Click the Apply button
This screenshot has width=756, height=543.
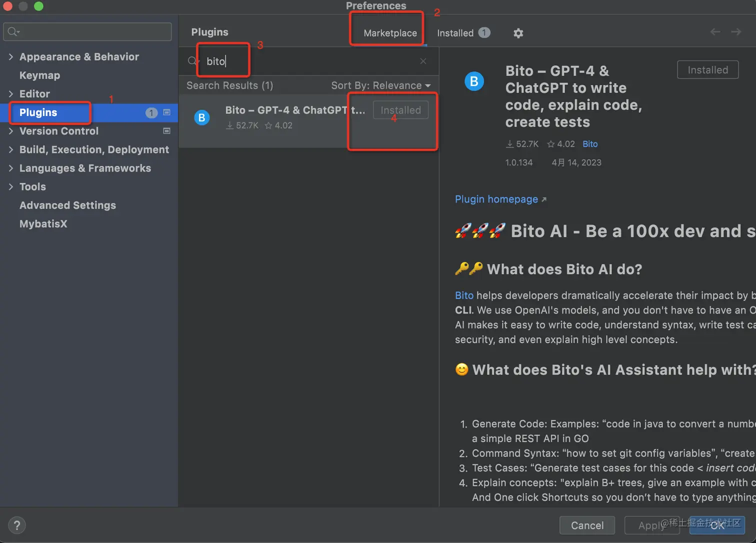(x=652, y=525)
